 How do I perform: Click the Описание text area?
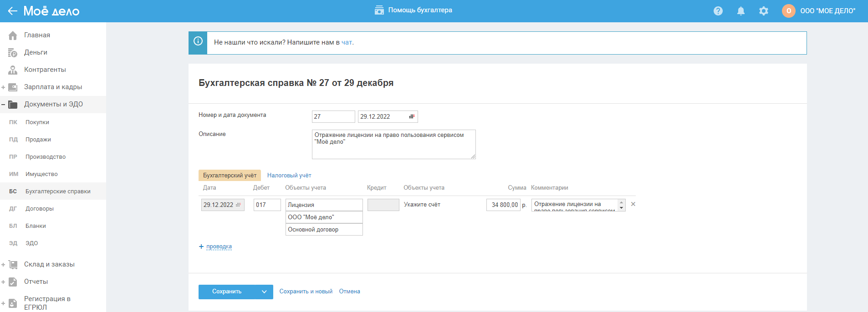click(393, 144)
